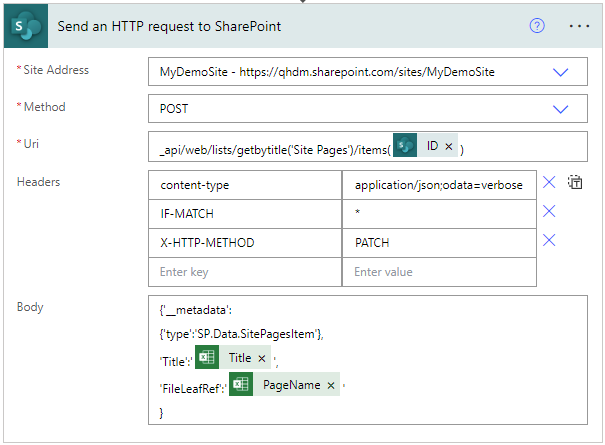Remove the ID token from Uri
This screenshot has width=605, height=445.
[x=449, y=146]
